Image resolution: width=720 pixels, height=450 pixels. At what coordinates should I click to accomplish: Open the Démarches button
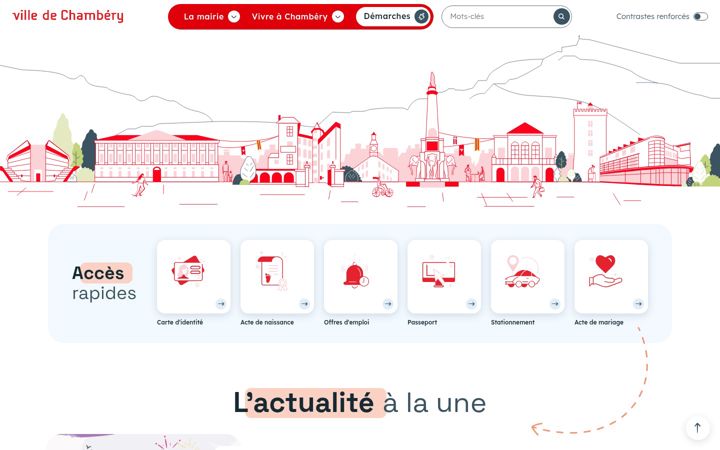(x=393, y=17)
